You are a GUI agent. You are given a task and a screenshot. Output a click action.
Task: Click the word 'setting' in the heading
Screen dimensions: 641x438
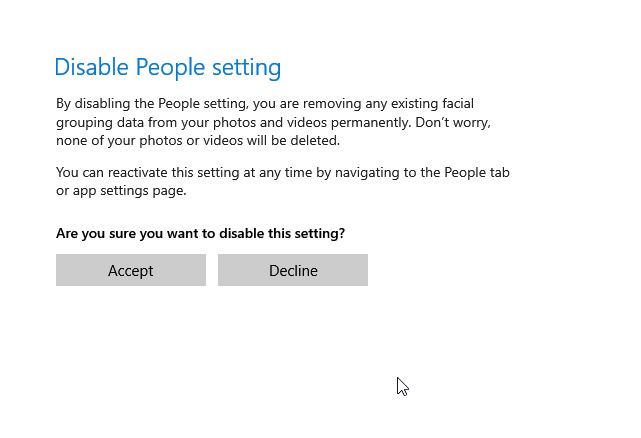pos(246,68)
